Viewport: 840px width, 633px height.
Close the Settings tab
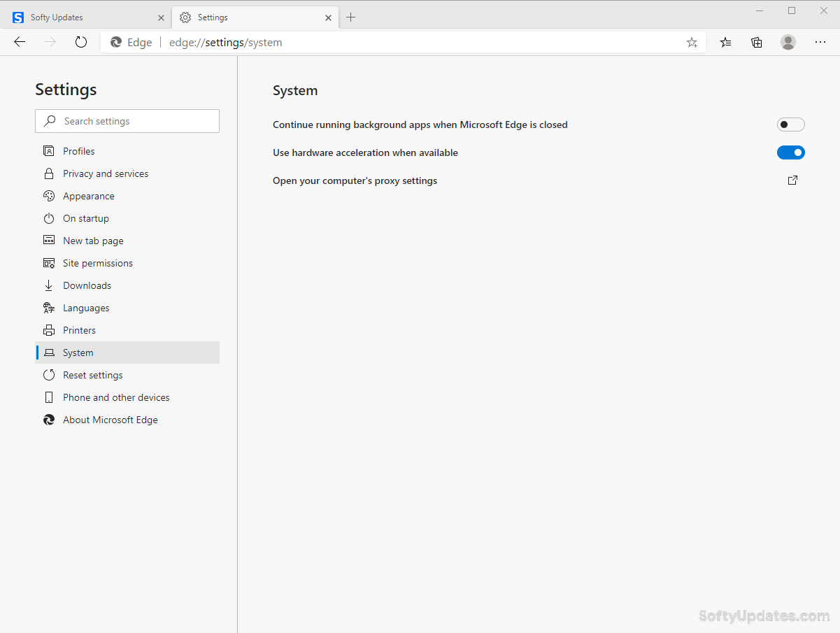point(329,17)
